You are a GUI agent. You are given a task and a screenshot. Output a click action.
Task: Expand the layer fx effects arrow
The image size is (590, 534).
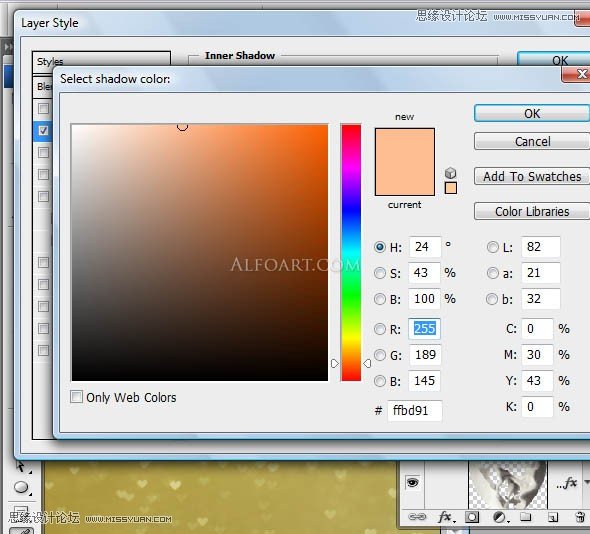point(586,482)
